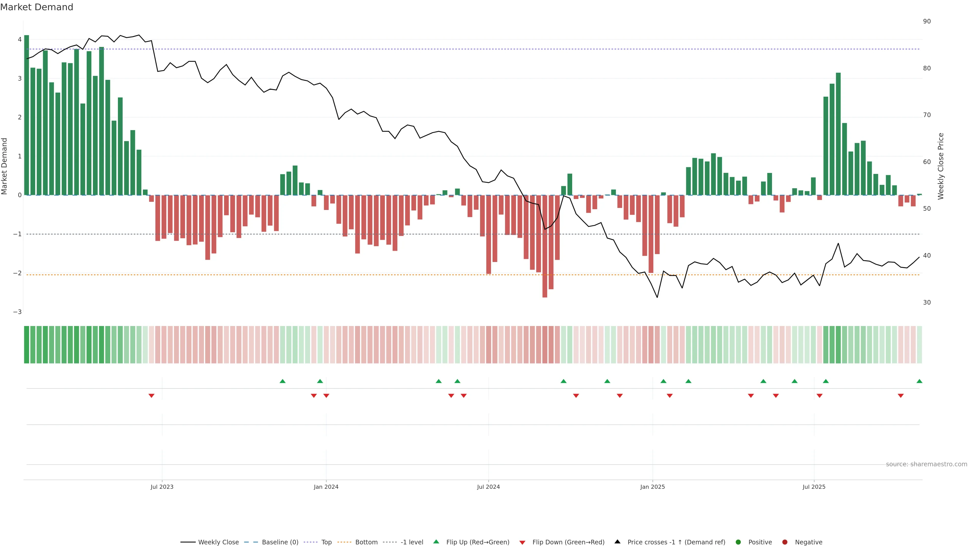The image size is (980, 551).
Task: Click the green Flip Up triangle legend icon
Action: pos(436,542)
